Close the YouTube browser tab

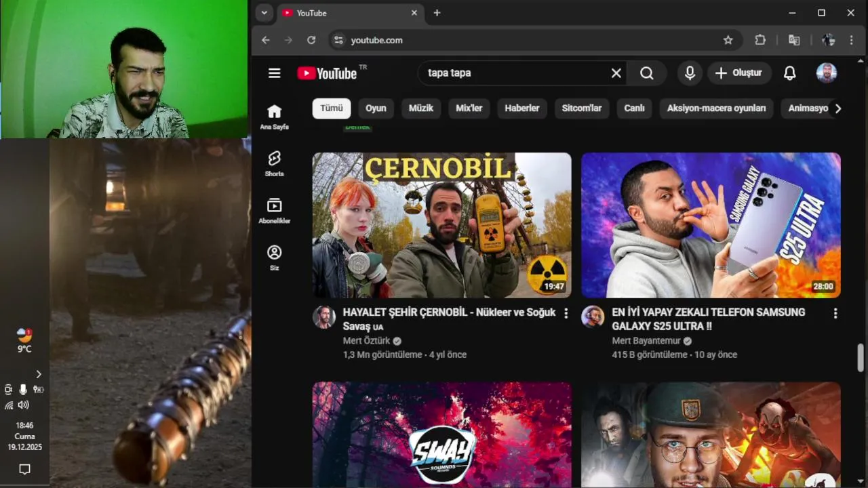[414, 13]
